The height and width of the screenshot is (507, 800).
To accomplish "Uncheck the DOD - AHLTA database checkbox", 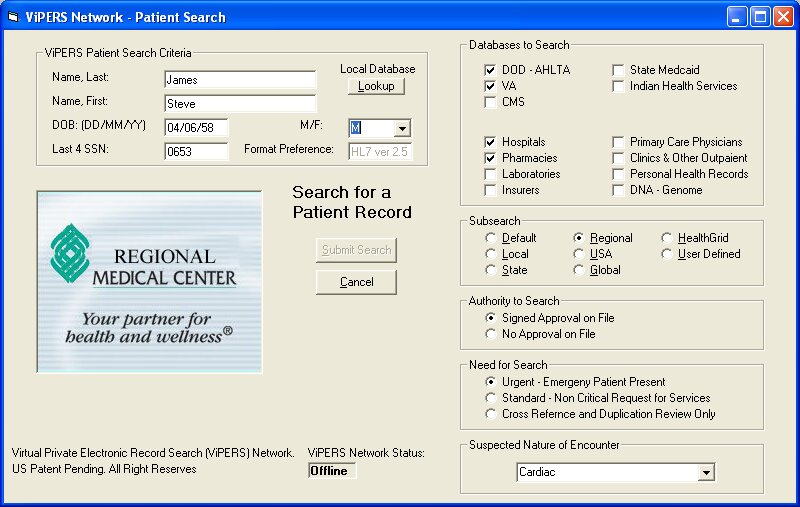I will point(490,70).
